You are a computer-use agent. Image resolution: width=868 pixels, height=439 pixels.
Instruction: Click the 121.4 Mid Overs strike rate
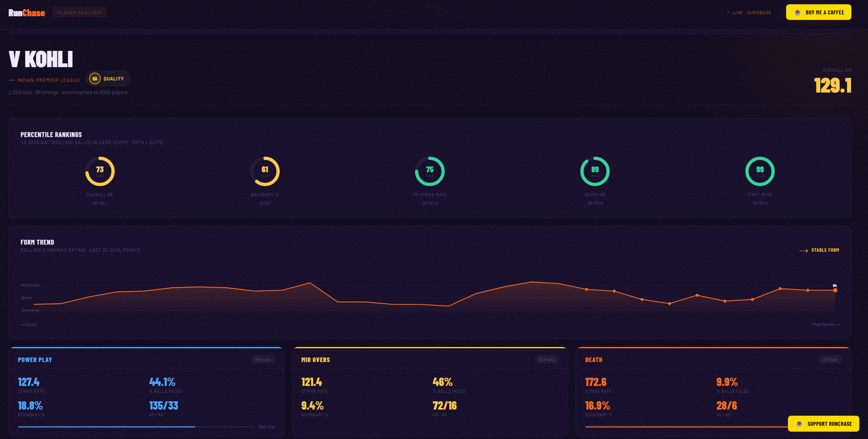tap(311, 382)
